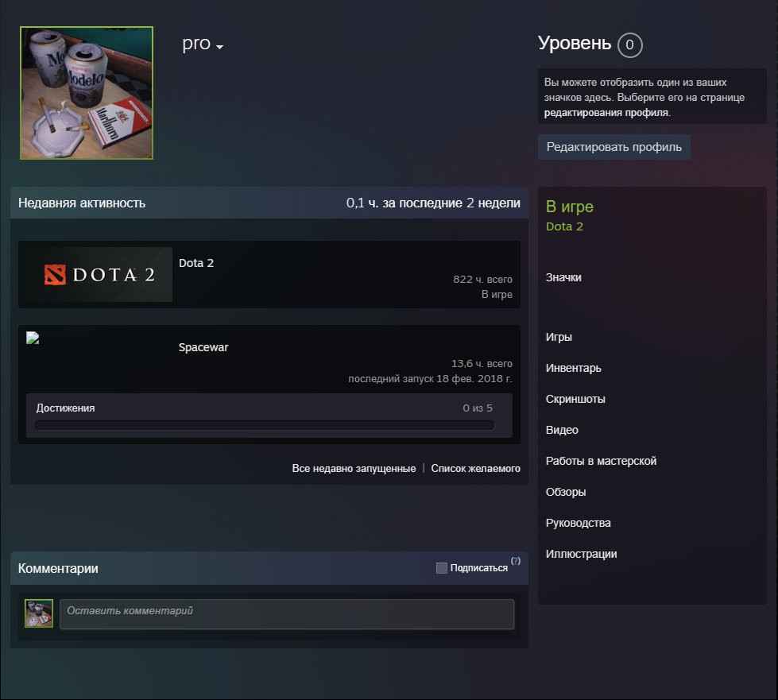Open 'Инвентарь' inventory section
The width and height of the screenshot is (778, 700).
coord(573,368)
